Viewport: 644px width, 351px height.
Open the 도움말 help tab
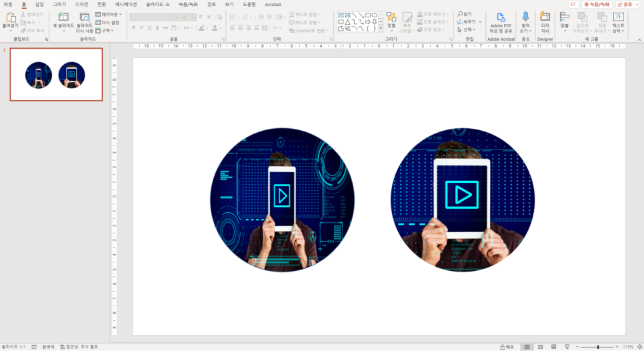(249, 5)
